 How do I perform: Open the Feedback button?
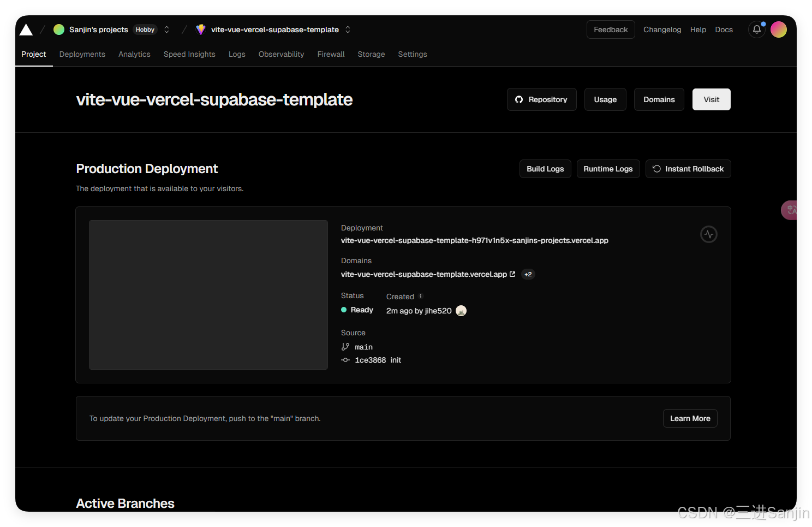pyautogui.click(x=611, y=29)
